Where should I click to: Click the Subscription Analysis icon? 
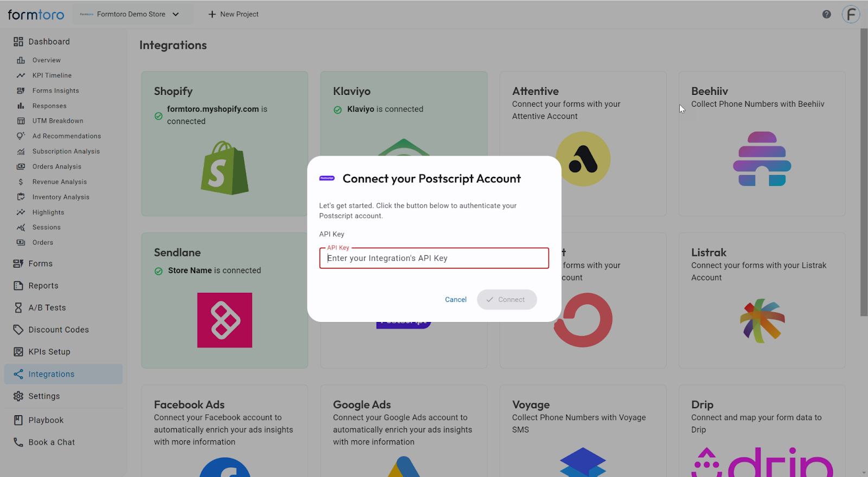[21, 151]
